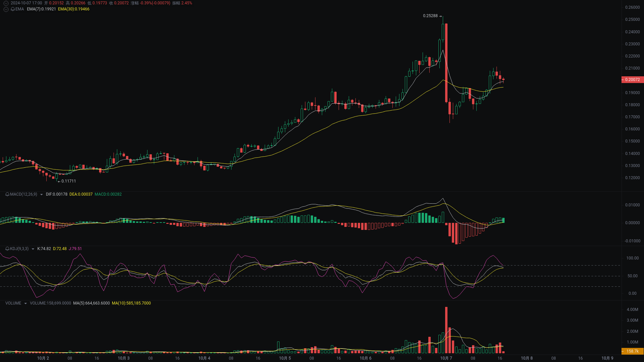Click the -0.01000 MACD axis label

633,241
